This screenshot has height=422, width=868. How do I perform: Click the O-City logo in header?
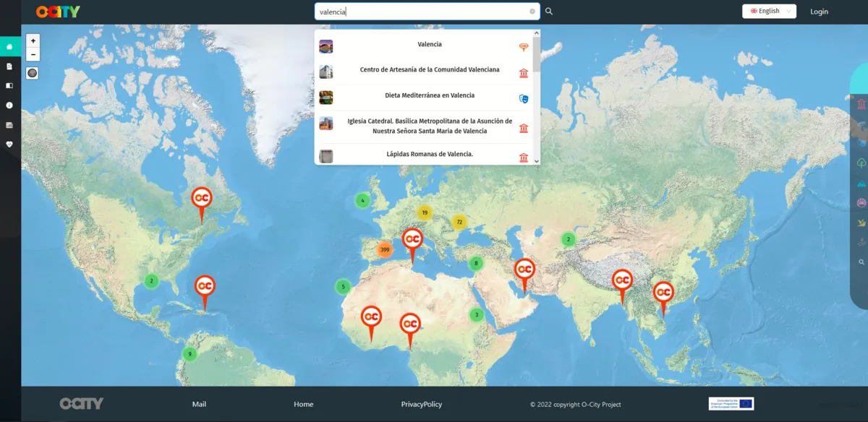coord(58,12)
